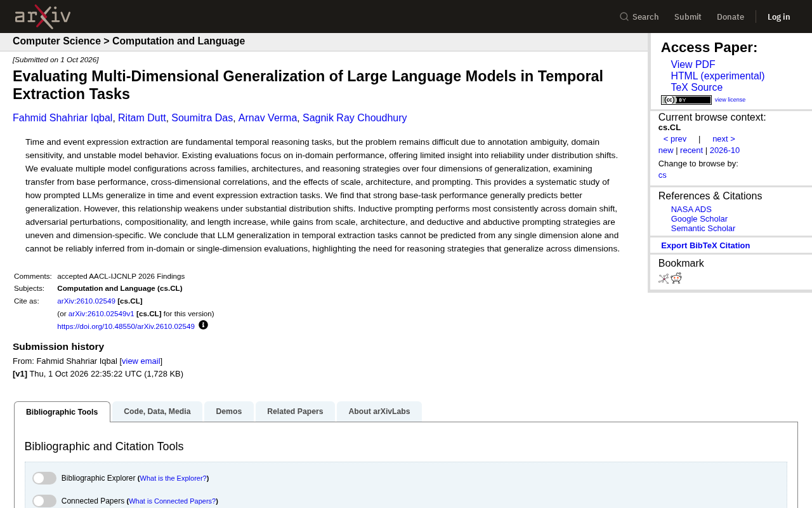
Task: Share paper via the Reddit icon
Action: (x=676, y=278)
